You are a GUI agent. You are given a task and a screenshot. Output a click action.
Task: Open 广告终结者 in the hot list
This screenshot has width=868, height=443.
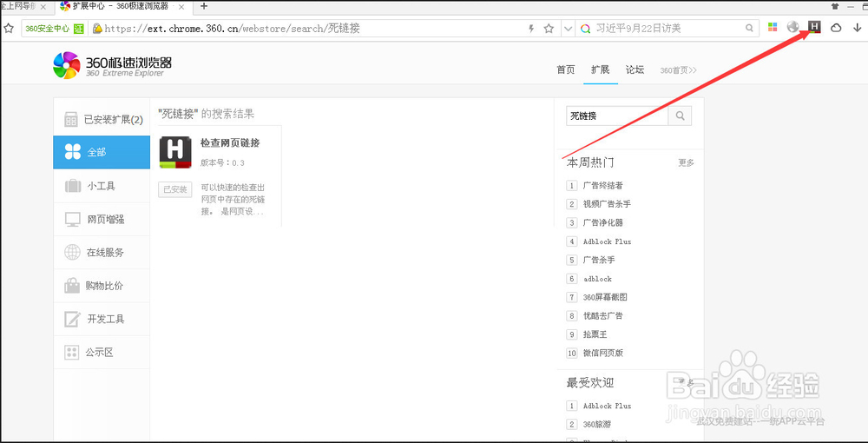603,186
